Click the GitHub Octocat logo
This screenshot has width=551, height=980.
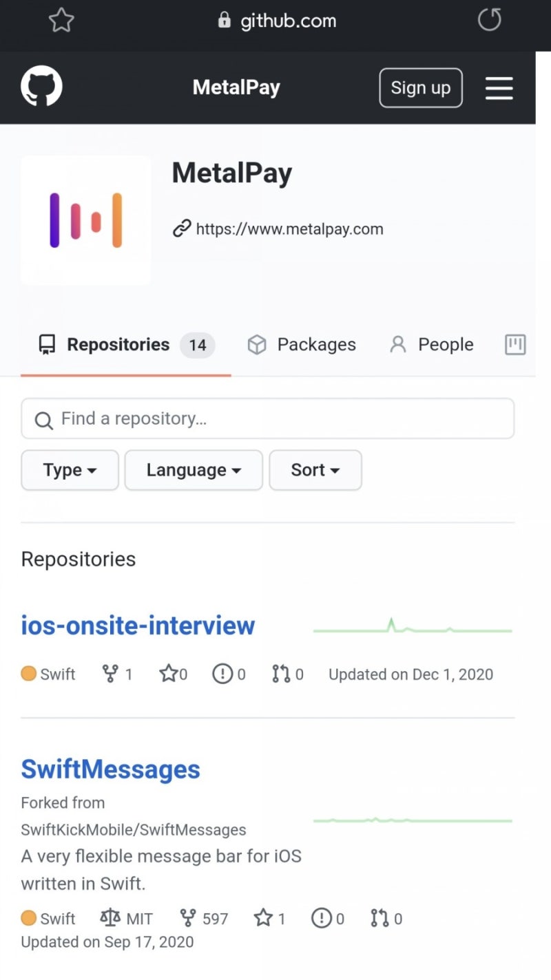[41, 87]
